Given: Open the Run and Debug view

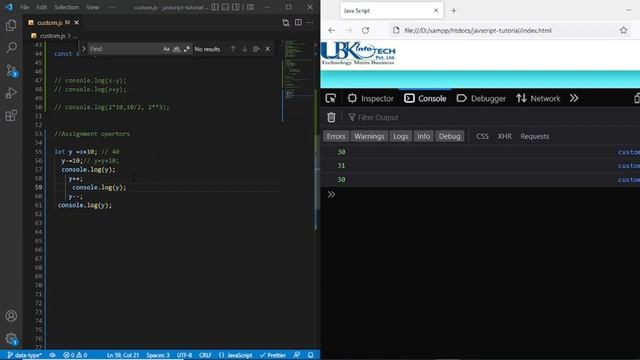Looking at the screenshot, I should coord(11,93).
